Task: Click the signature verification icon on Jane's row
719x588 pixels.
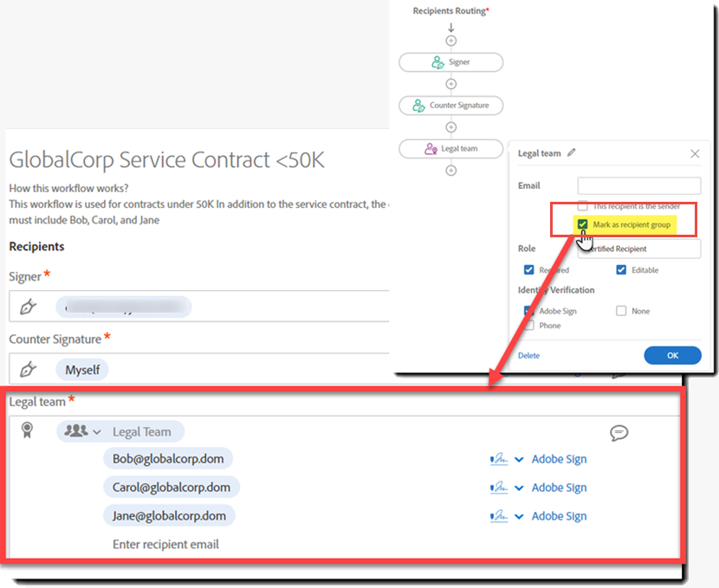Action: click(499, 516)
